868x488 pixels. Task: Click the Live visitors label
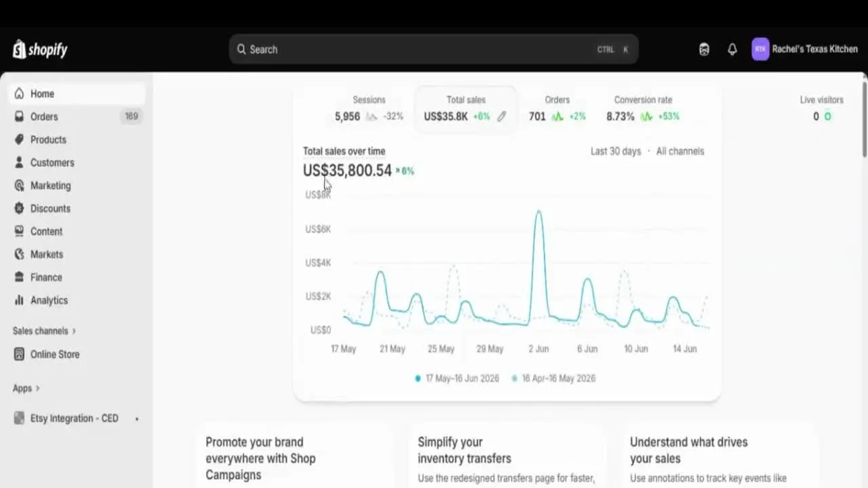(822, 100)
